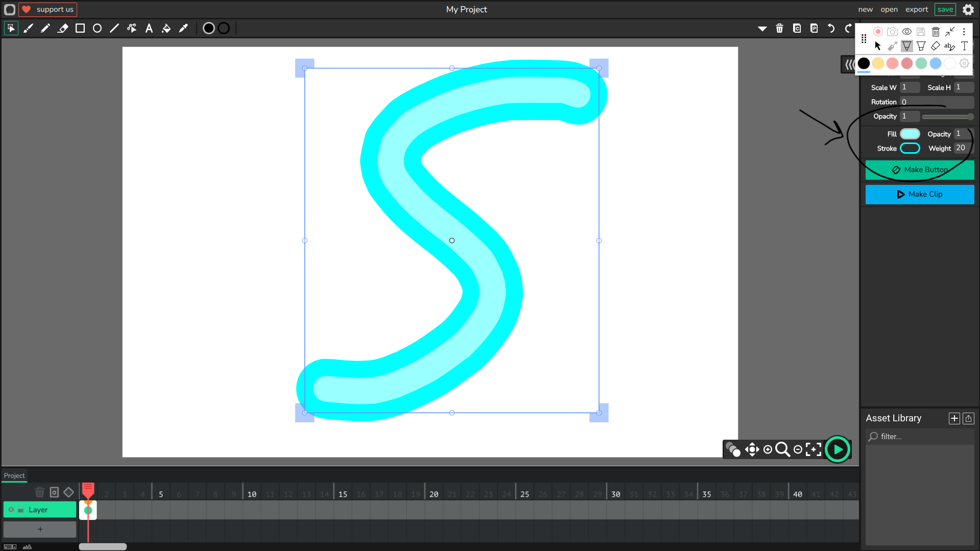Viewport: 980px width, 551px height.
Task: Click the Make Clip button
Action: [x=919, y=194]
